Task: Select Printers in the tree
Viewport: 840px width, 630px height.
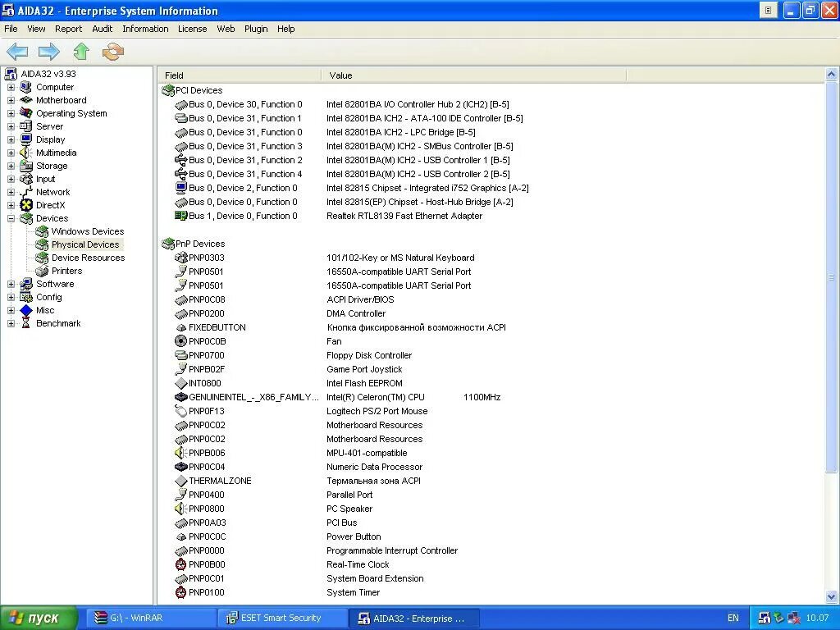Action: pyautogui.click(x=67, y=271)
